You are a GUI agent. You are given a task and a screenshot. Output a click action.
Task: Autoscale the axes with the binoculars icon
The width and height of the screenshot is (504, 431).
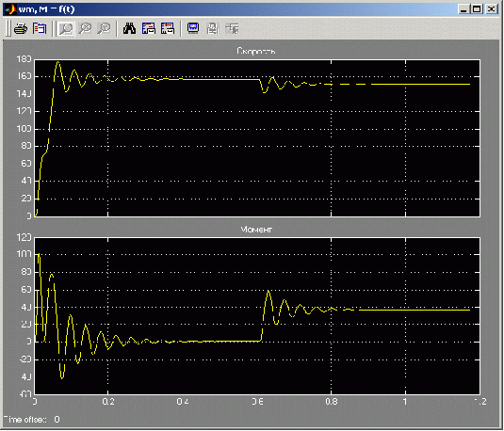[130, 29]
